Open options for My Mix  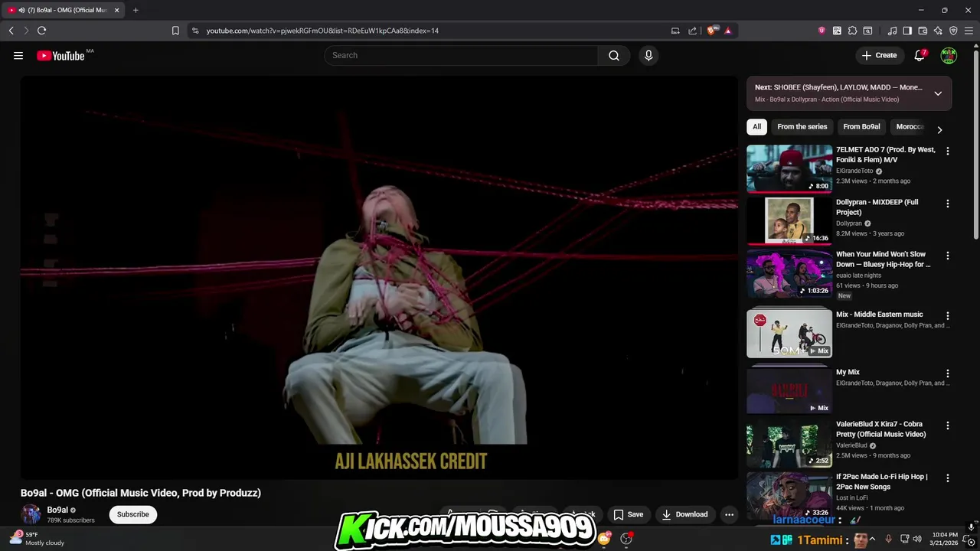(x=948, y=374)
